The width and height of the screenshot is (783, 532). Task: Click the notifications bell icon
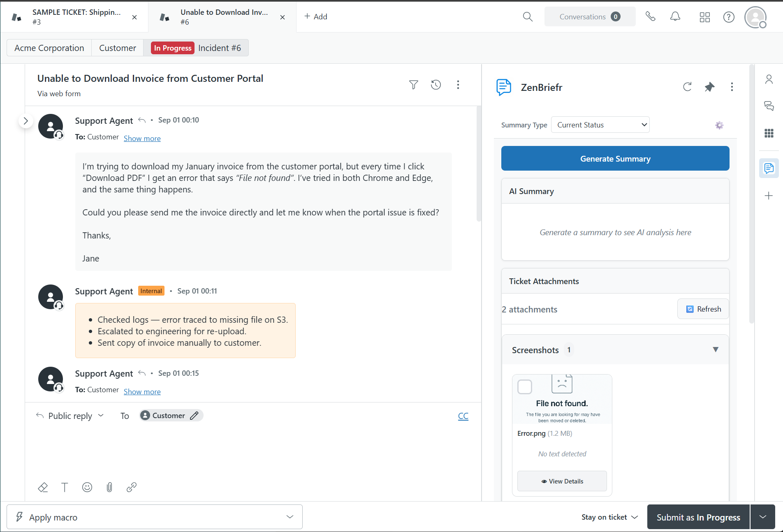click(x=675, y=16)
